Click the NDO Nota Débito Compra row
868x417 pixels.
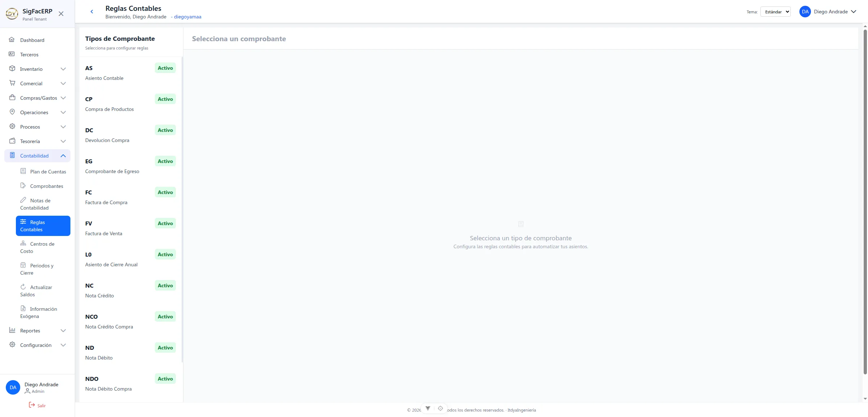coord(130,383)
